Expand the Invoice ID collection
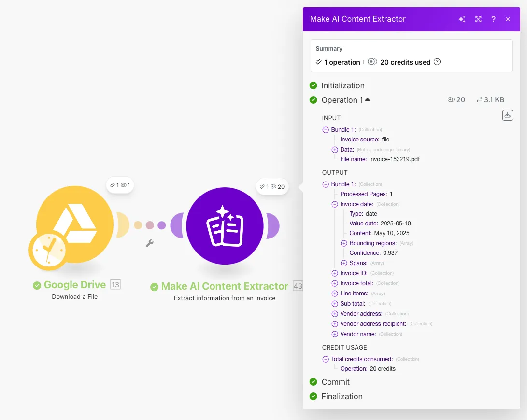 point(335,273)
